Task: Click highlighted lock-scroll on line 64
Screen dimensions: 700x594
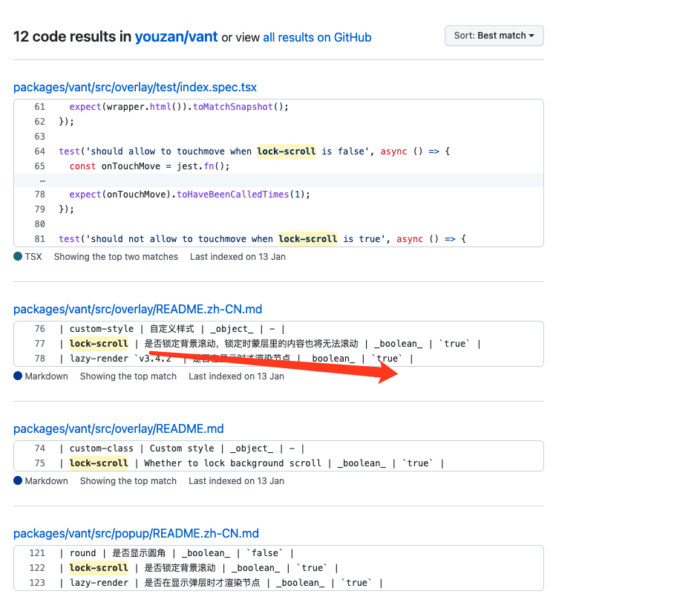Action: pyautogui.click(x=287, y=151)
